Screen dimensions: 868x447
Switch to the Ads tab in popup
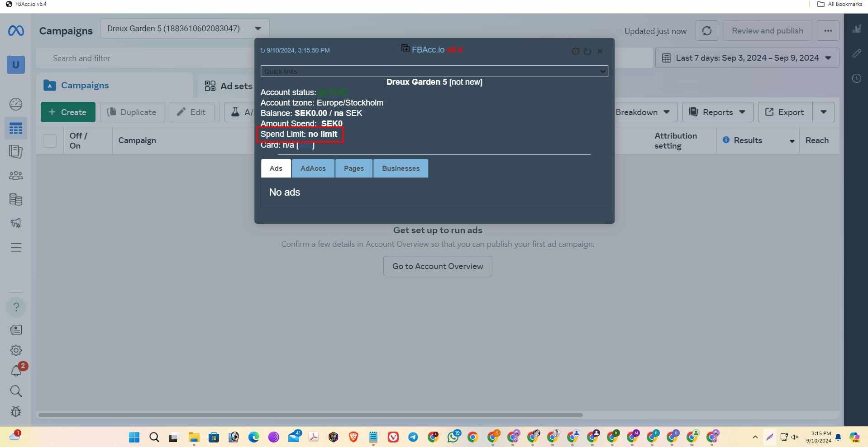[x=276, y=168]
